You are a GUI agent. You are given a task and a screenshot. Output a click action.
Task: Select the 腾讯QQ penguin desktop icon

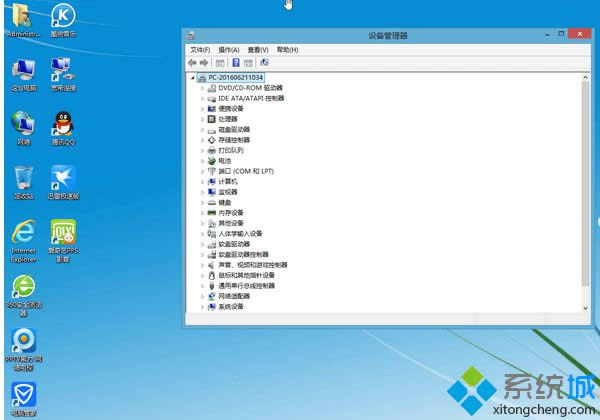63,129
